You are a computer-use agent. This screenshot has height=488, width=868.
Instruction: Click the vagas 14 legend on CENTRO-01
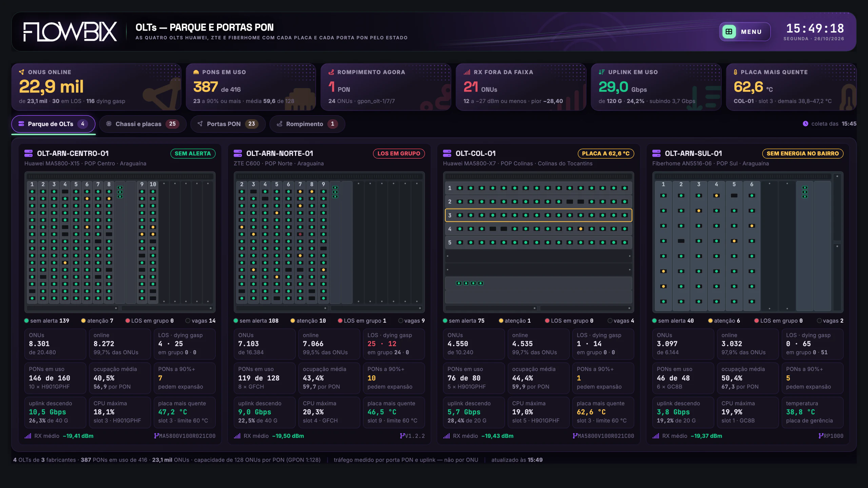[200, 321]
